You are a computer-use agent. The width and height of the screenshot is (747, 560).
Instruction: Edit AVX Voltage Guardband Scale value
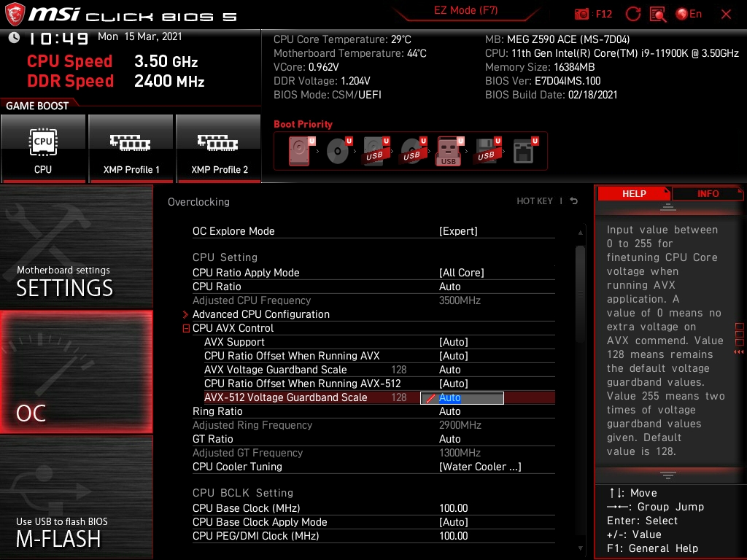pos(449,370)
